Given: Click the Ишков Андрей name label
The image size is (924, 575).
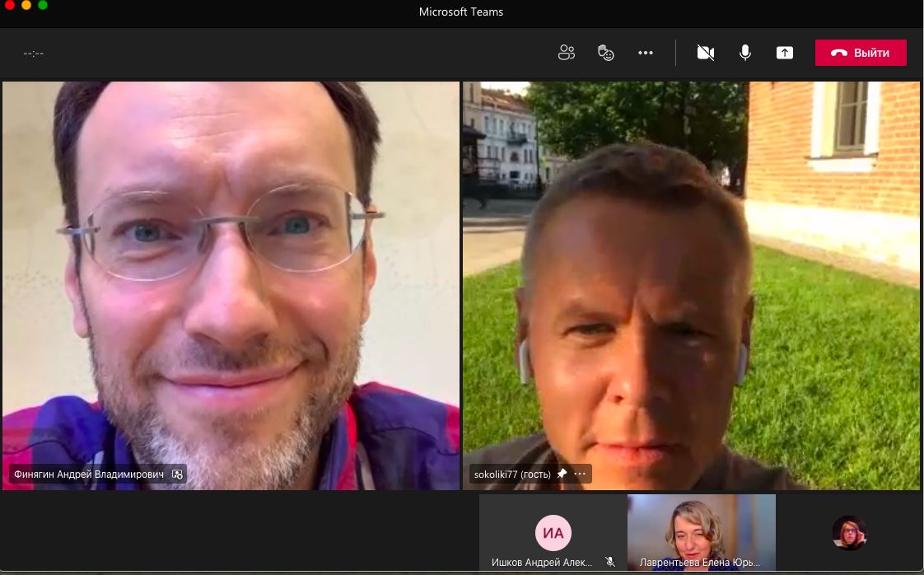Looking at the screenshot, I should click(x=542, y=563).
